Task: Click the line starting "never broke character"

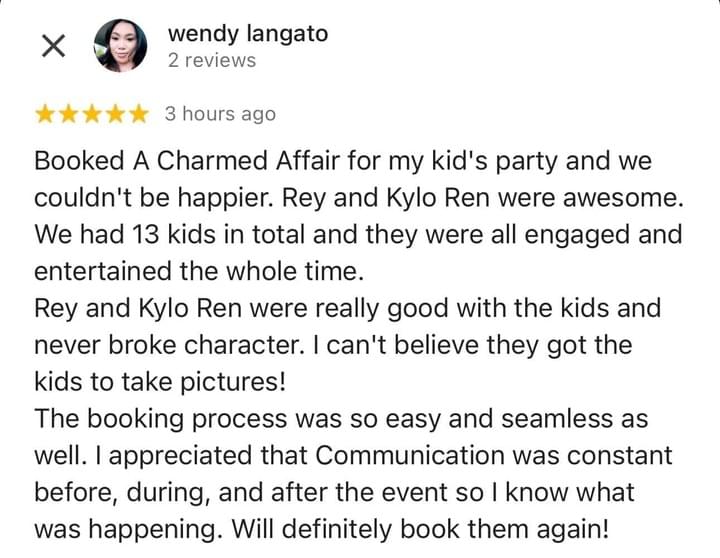Action: pyautogui.click(x=332, y=345)
